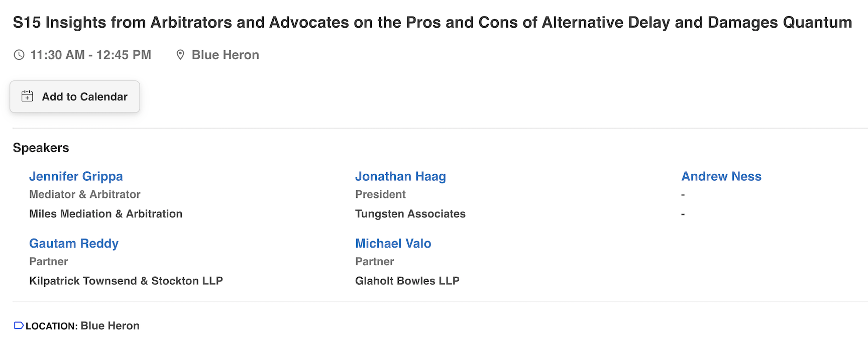Click the Speakers section heading

[41, 148]
